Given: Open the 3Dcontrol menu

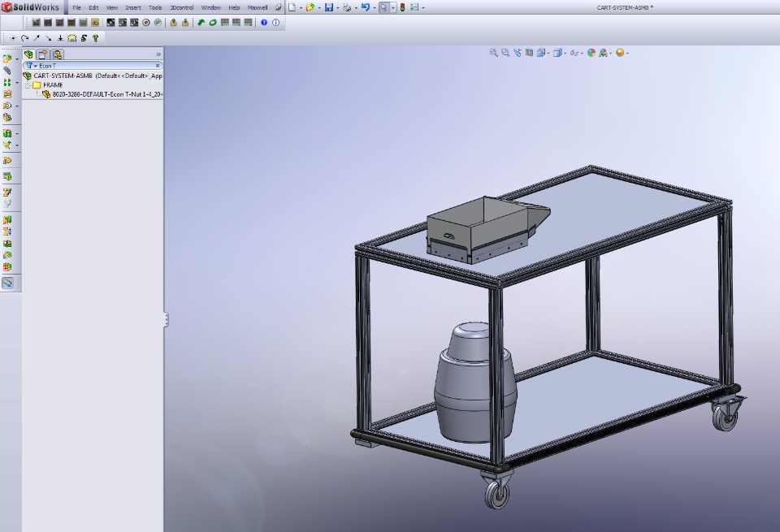Looking at the screenshot, I should [x=181, y=7].
